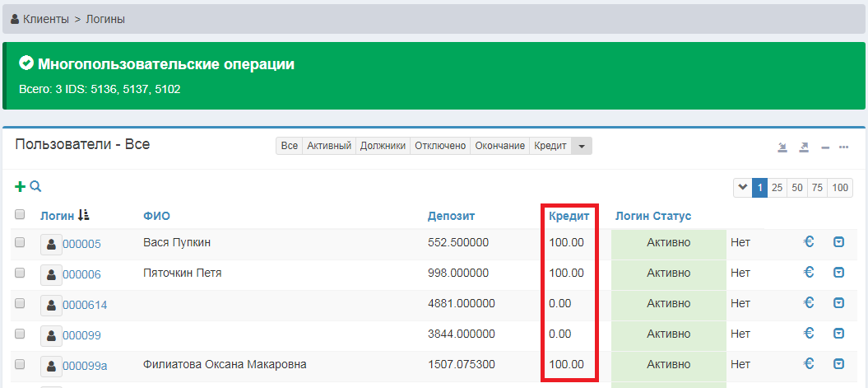Sort table by Депозит column header

[451, 216]
